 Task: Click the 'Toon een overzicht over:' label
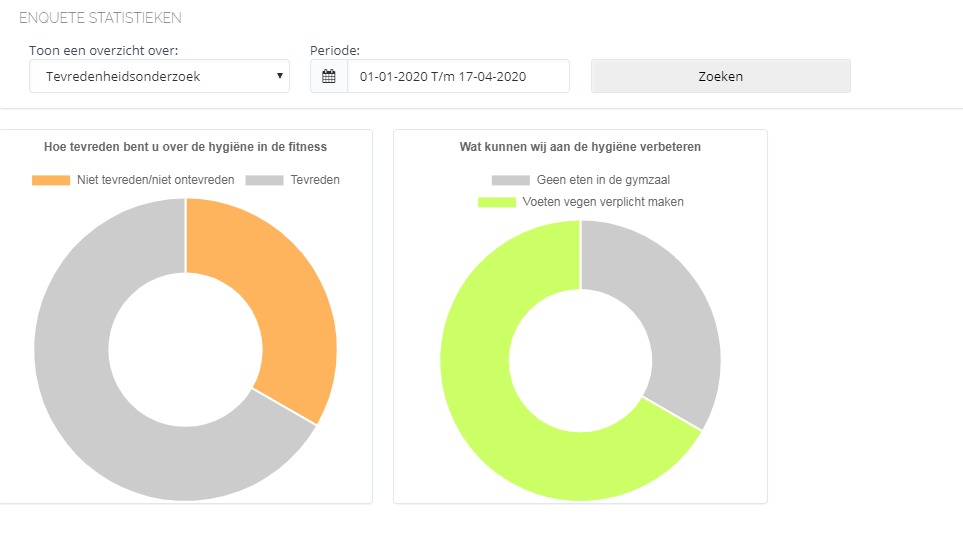point(103,50)
